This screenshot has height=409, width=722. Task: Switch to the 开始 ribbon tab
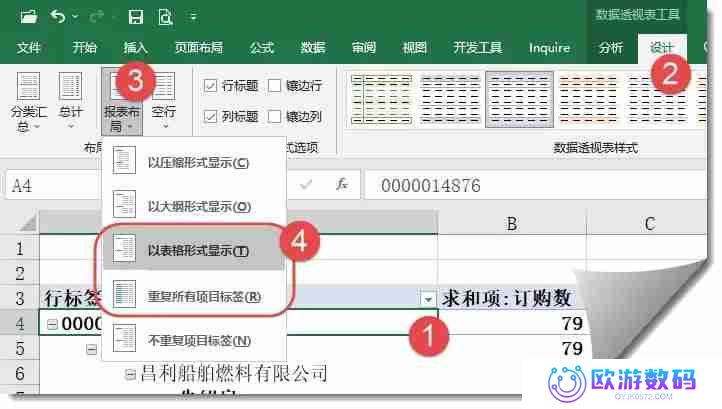(x=84, y=48)
